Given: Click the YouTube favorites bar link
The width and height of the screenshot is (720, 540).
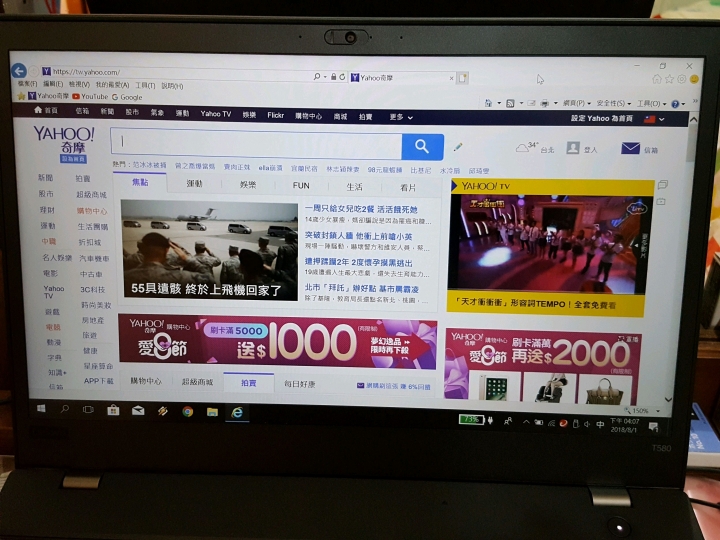Looking at the screenshot, I should (x=90, y=96).
